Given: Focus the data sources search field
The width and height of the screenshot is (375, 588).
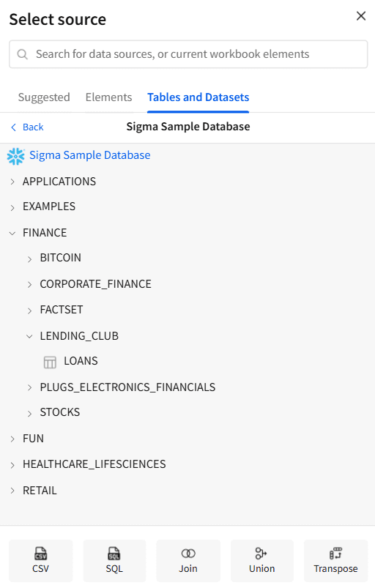Looking at the screenshot, I should coord(188,54).
